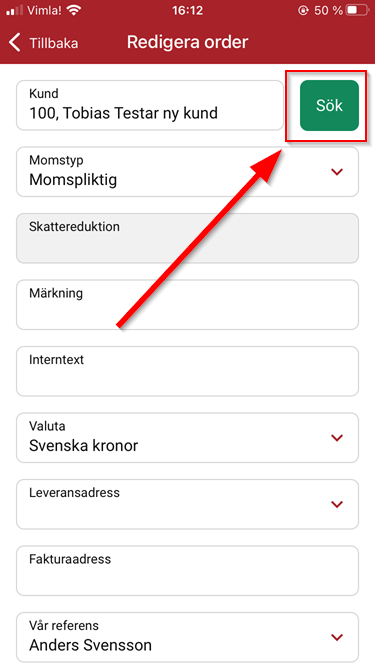Viewport: 375px width, 667px height.
Task: Focus the Interntext text field
Action: pyautogui.click(x=188, y=371)
